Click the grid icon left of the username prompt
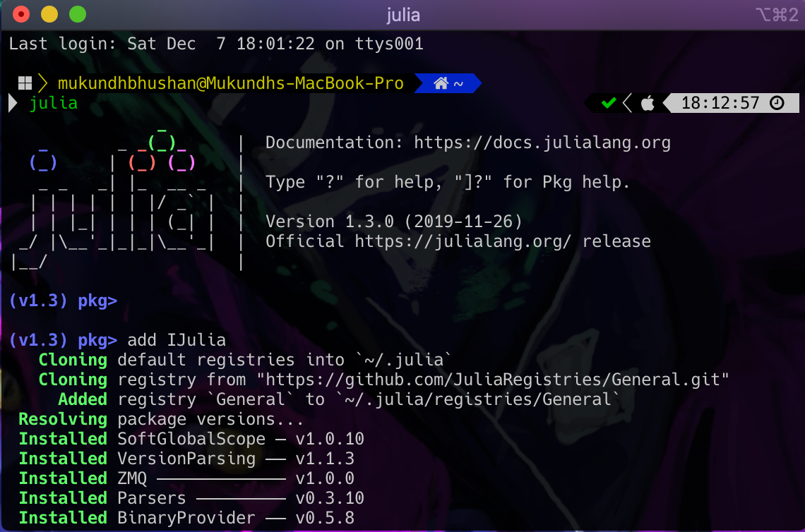Image resolution: width=805 pixels, height=532 pixels. click(x=23, y=83)
